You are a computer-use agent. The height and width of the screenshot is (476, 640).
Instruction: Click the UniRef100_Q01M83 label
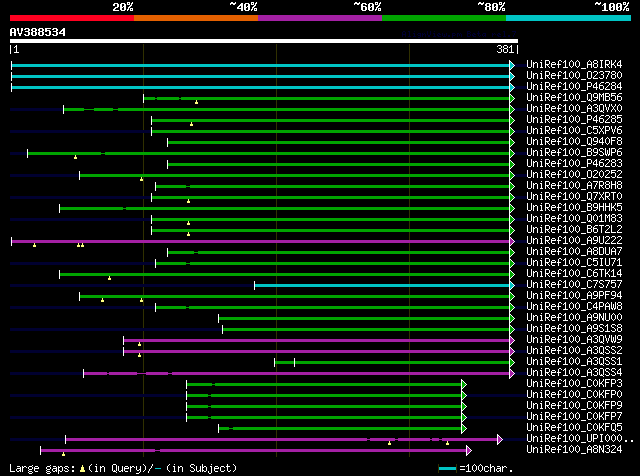pos(574,219)
